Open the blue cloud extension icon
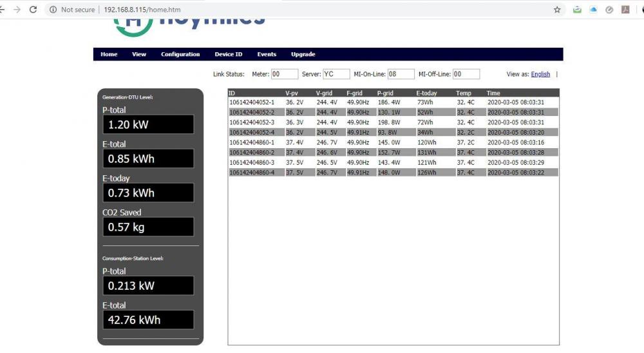The height and width of the screenshot is (353, 644). pyautogui.click(x=593, y=10)
